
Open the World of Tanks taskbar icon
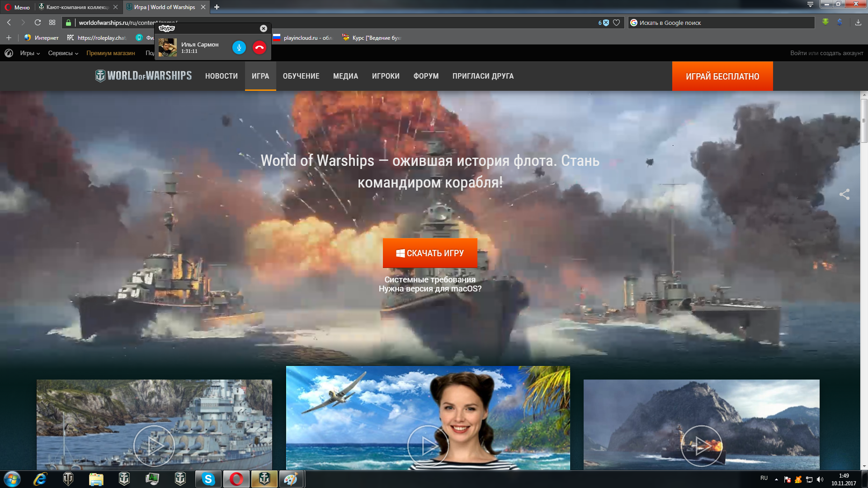68,479
